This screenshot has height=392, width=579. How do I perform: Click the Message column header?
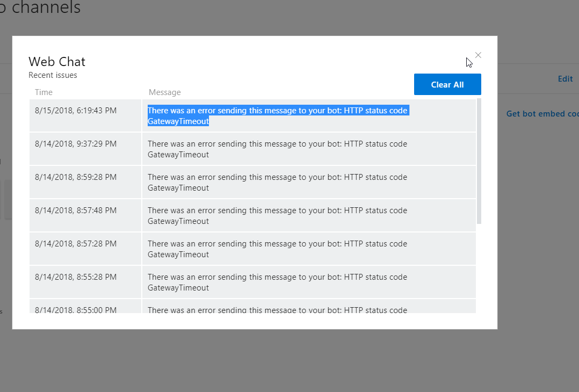click(x=164, y=92)
